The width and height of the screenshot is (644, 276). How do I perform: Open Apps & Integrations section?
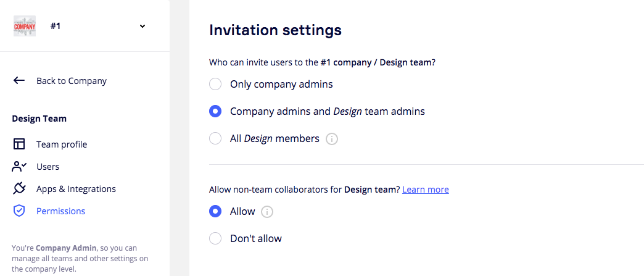tap(76, 189)
